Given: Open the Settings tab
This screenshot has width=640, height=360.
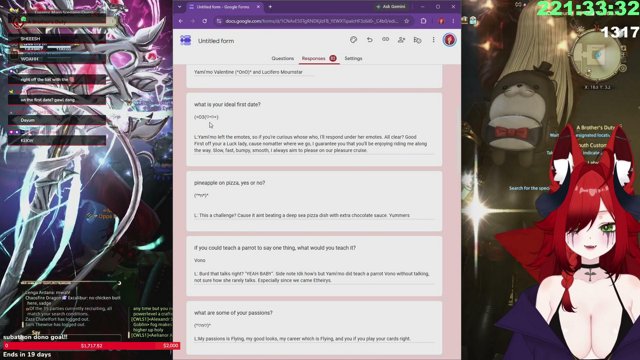Looking at the screenshot, I should pyautogui.click(x=353, y=58).
